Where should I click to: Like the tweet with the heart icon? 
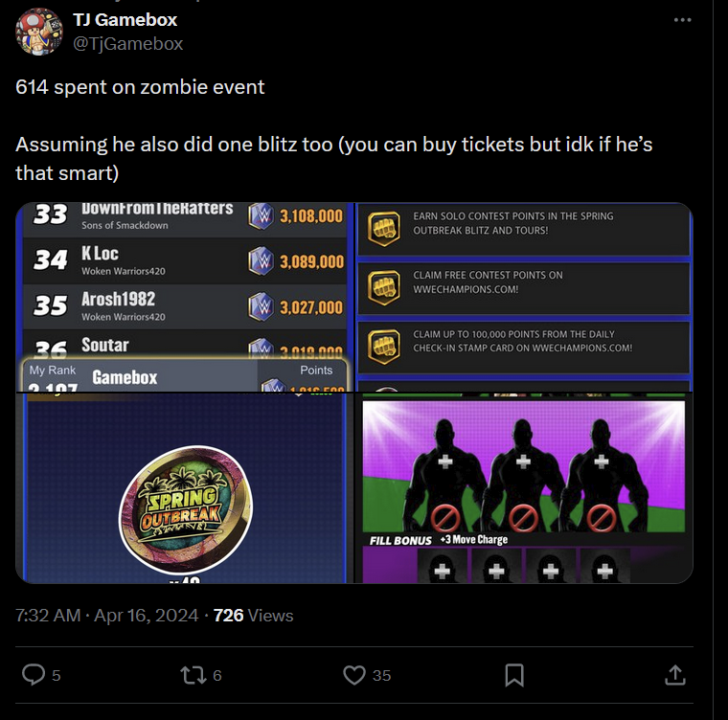[x=353, y=675]
